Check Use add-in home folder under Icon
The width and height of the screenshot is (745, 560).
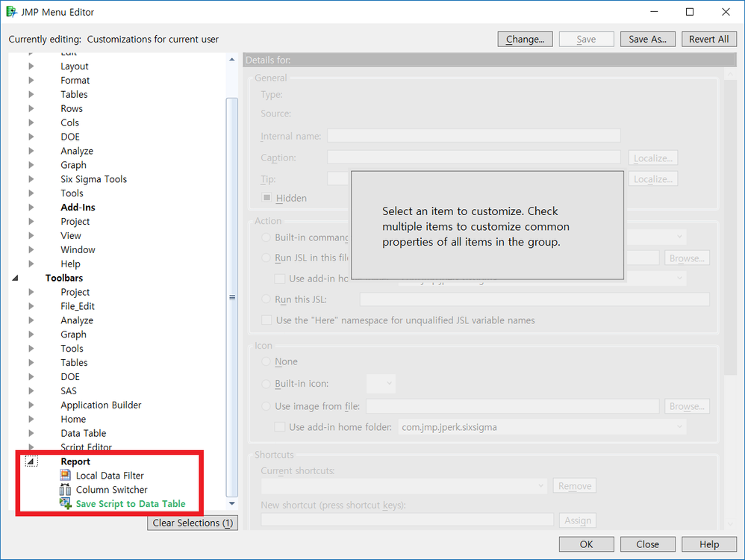(x=280, y=427)
